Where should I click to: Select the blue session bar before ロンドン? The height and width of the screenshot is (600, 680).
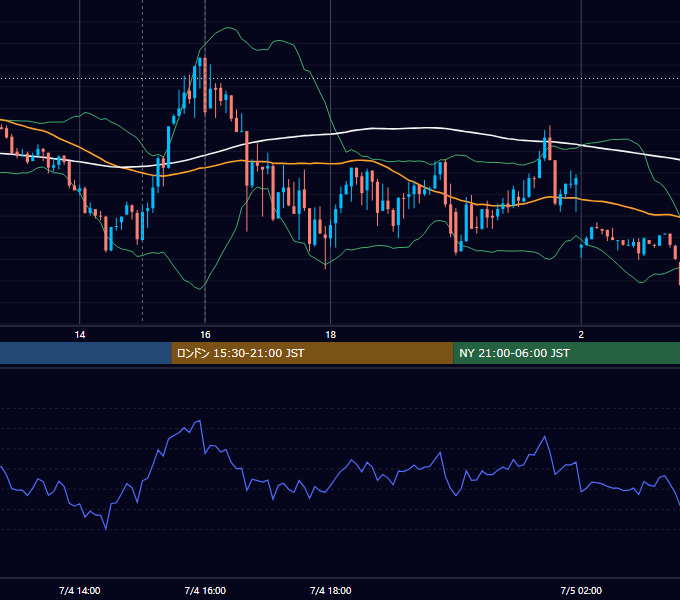coord(85,353)
